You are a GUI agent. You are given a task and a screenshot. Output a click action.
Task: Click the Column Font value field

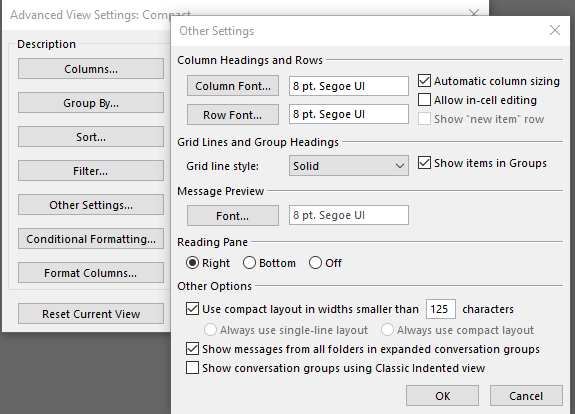click(349, 86)
